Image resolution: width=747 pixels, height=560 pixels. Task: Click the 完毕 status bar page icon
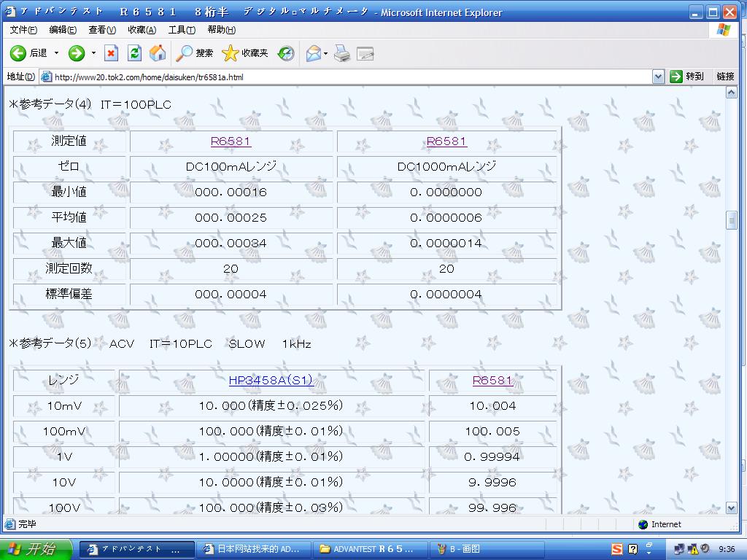pos(9,524)
